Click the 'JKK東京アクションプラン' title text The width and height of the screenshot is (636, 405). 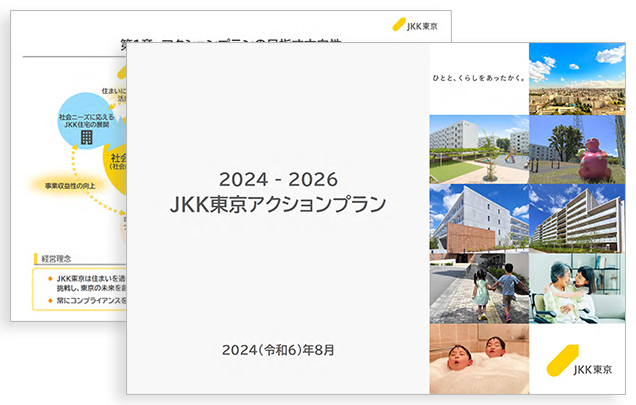pos(278,204)
